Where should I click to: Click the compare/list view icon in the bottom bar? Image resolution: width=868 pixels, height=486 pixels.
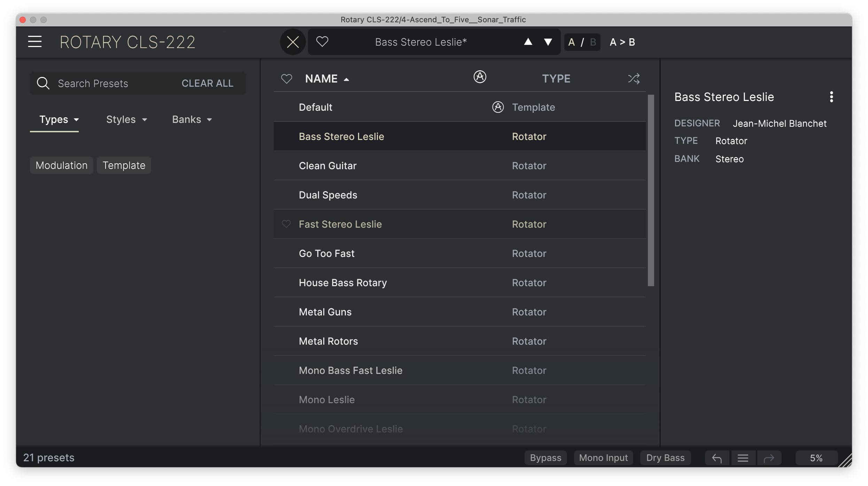743,457
